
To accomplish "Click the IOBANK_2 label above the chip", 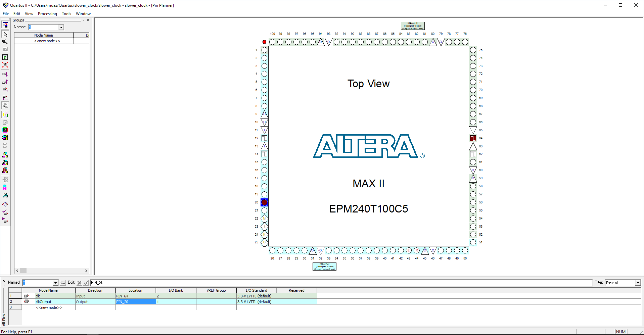I will point(413,26).
